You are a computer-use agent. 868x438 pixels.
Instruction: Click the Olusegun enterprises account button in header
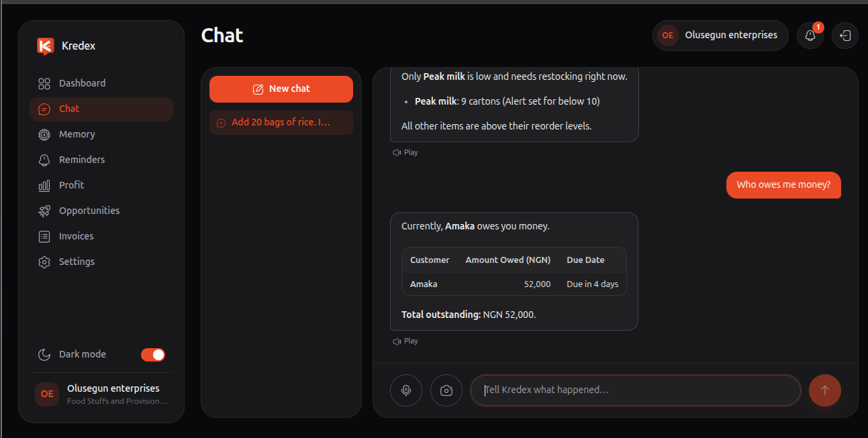click(720, 36)
